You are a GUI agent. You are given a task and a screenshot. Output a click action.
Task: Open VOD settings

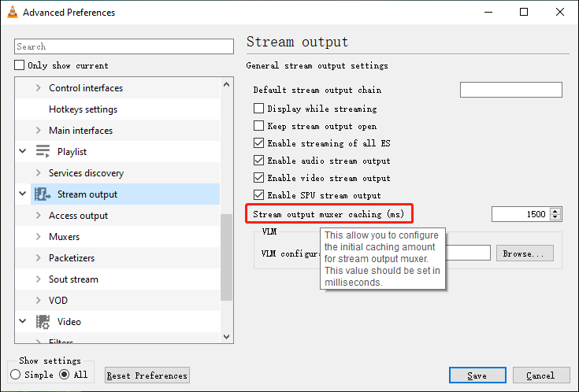point(58,301)
